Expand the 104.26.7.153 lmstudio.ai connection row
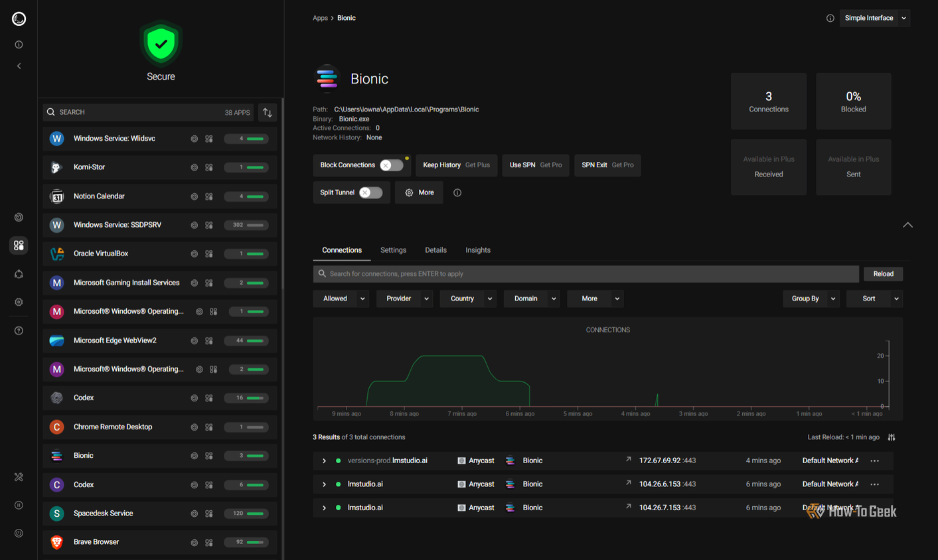This screenshot has height=560, width=938. pyautogui.click(x=324, y=508)
